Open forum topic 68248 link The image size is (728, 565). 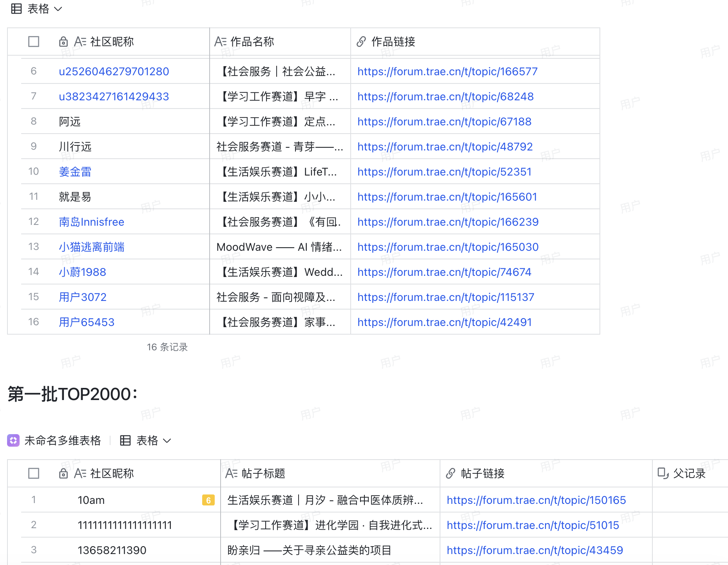click(445, 96)
